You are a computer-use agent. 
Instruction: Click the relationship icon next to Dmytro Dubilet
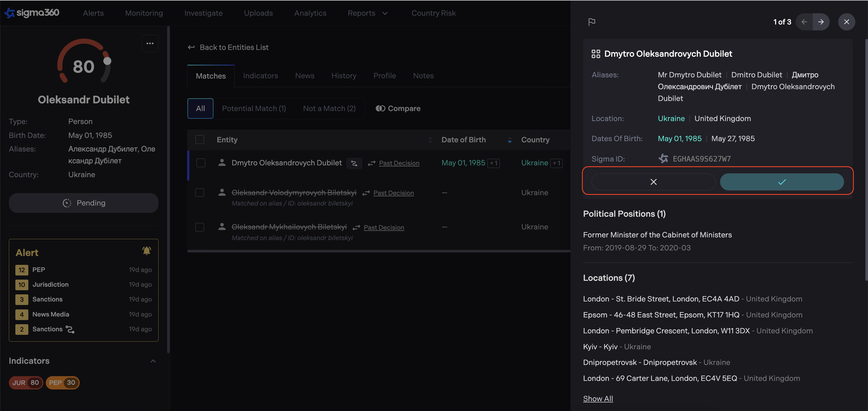[x=354, y=163]
